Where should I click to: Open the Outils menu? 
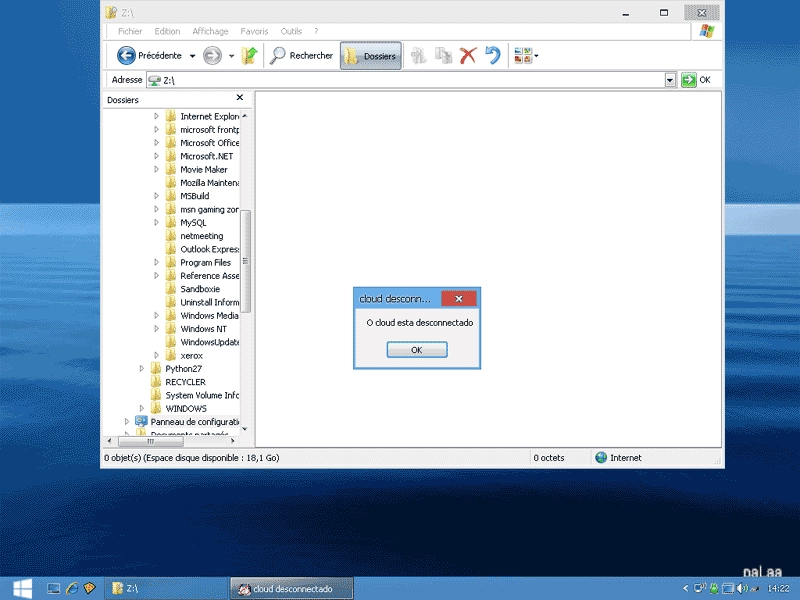[291, 31]
